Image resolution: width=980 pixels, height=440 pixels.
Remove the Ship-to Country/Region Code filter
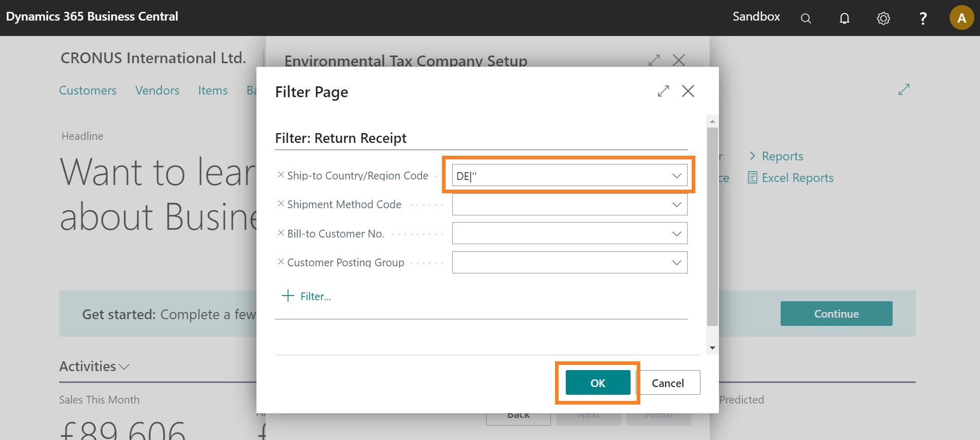point(281,175)
